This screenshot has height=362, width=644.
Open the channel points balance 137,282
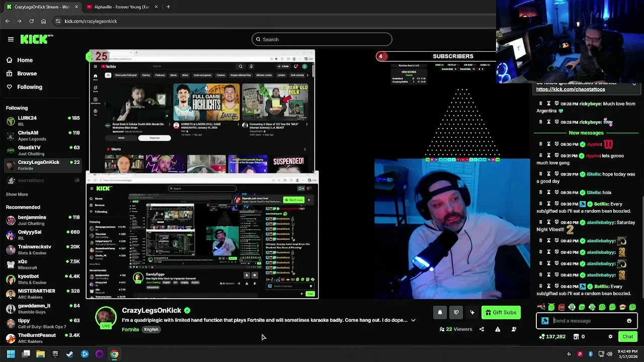click(x=552, y=337)
